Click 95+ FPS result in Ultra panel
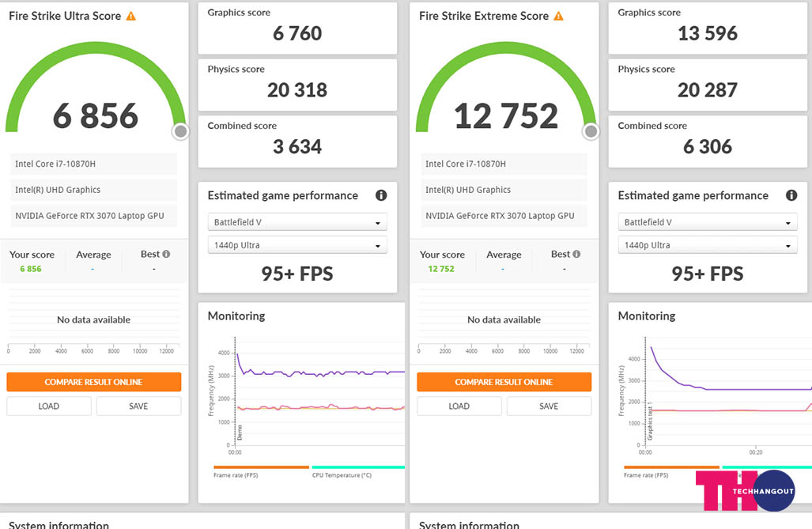Image resolution: width=812 pixels, height=529 pixels. pos(297,274)
